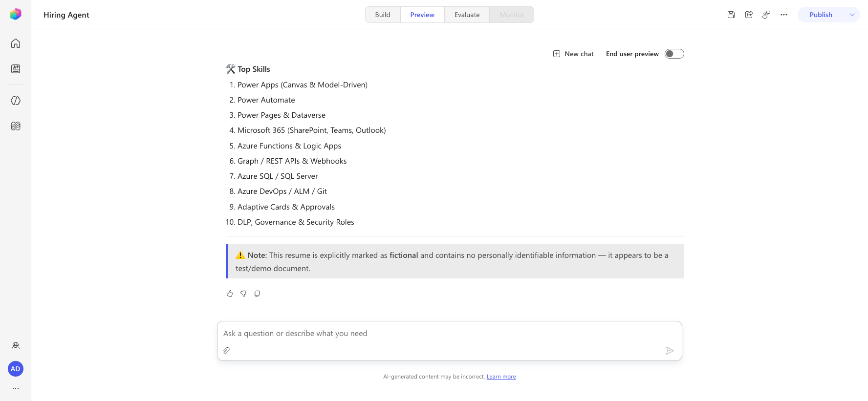Click the save icon in top toolbar
The image size is (868, 401).
(x=731, y=15)
